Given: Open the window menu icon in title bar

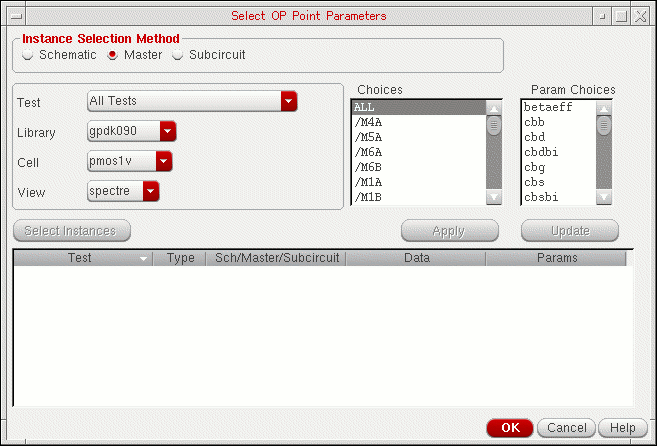Looking at the screenshot, I should pyautogui.click(x=16, y=16).
